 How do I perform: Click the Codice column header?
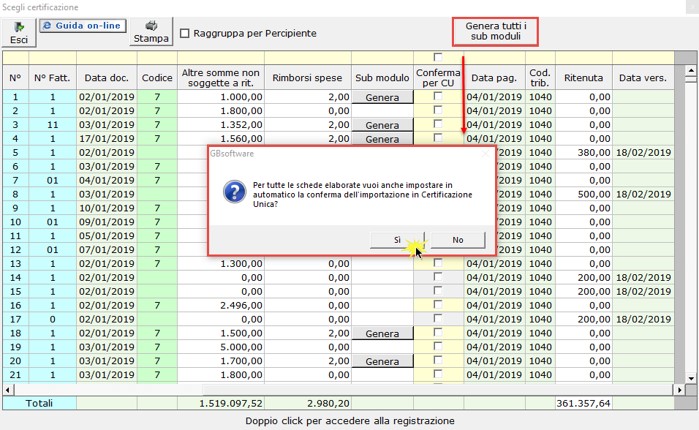(157, 78)
